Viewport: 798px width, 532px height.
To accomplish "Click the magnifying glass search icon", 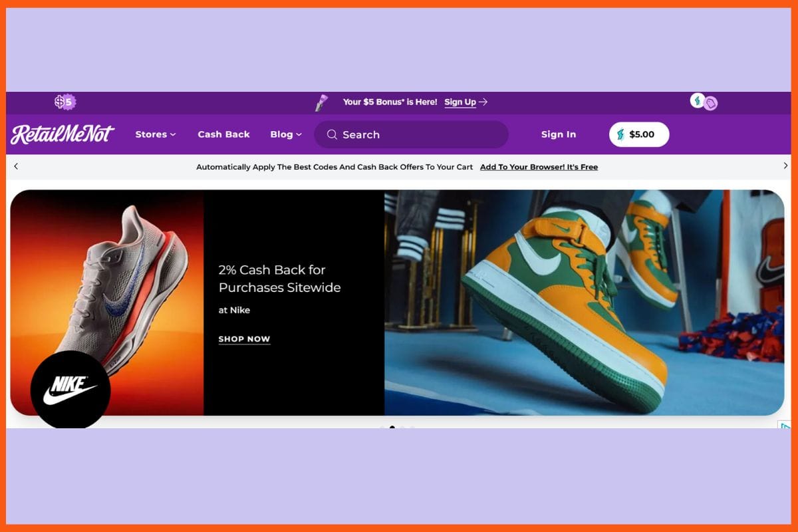I will point(332,135).
